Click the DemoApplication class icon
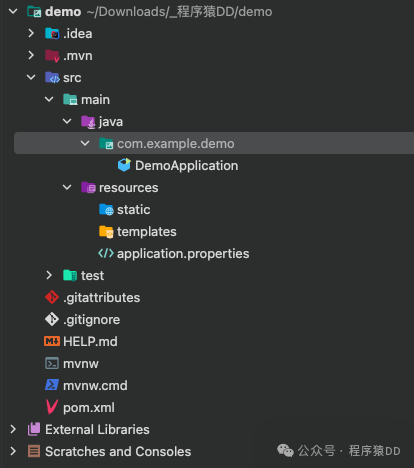This screenshot has width=414, height=468. point(124,165)
